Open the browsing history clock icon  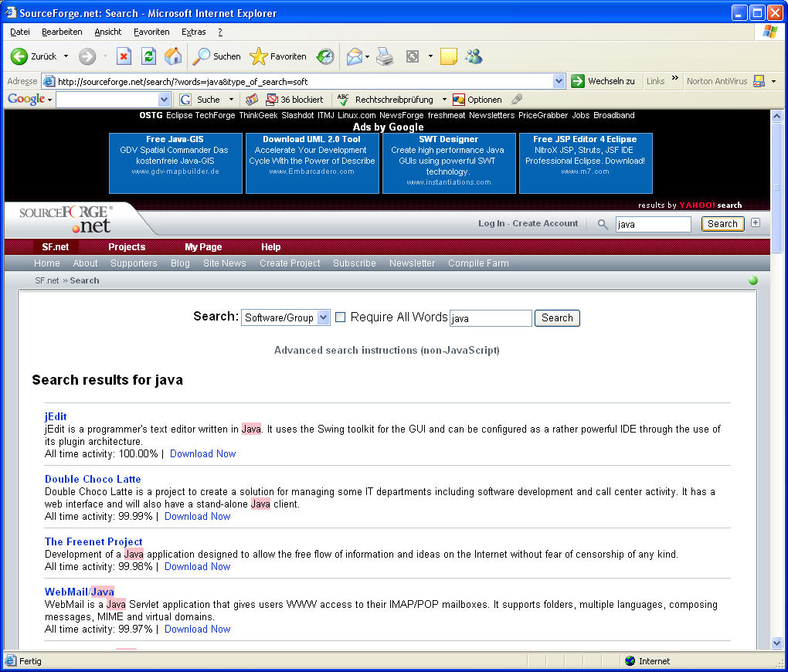click(x=325, y=56)
